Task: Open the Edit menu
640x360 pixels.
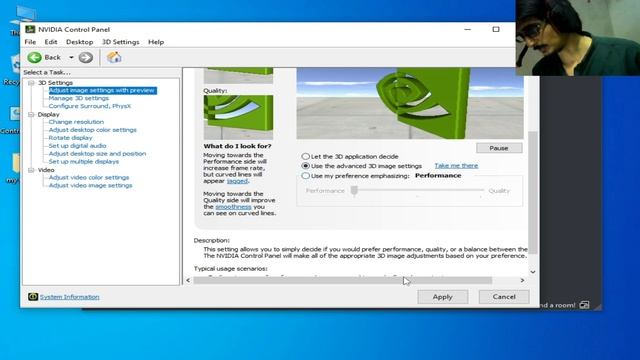Action: 51,42
